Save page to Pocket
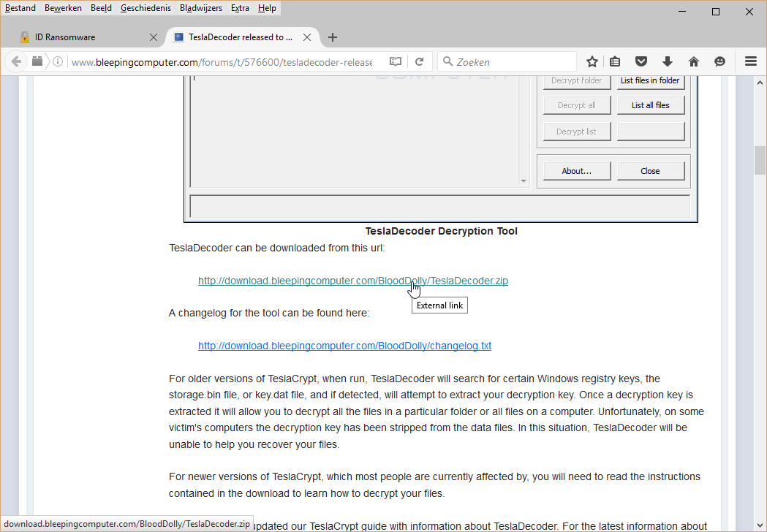Screen dimensions: 767x532 [x=641, y=62]
